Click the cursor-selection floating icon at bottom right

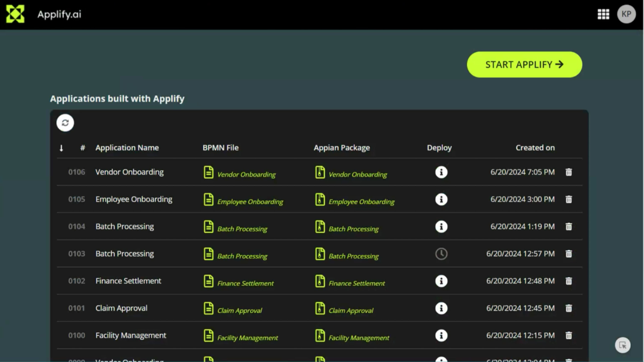[623, 345]
